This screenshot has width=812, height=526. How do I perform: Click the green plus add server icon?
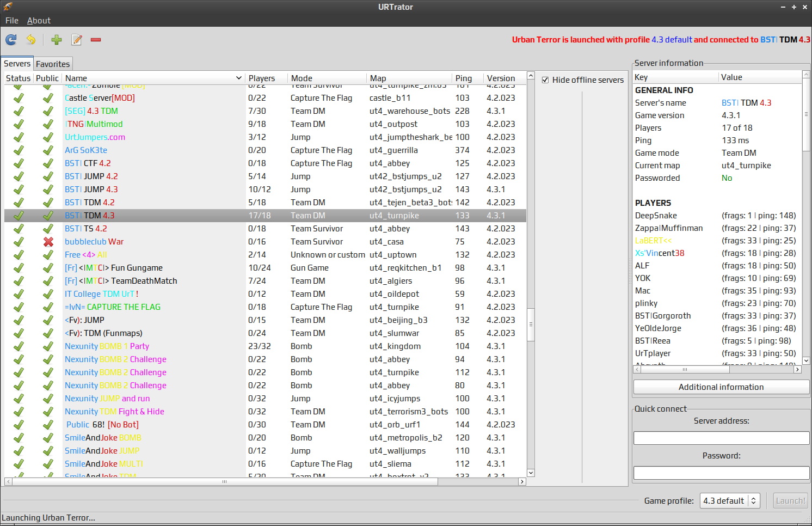(57, 40)
